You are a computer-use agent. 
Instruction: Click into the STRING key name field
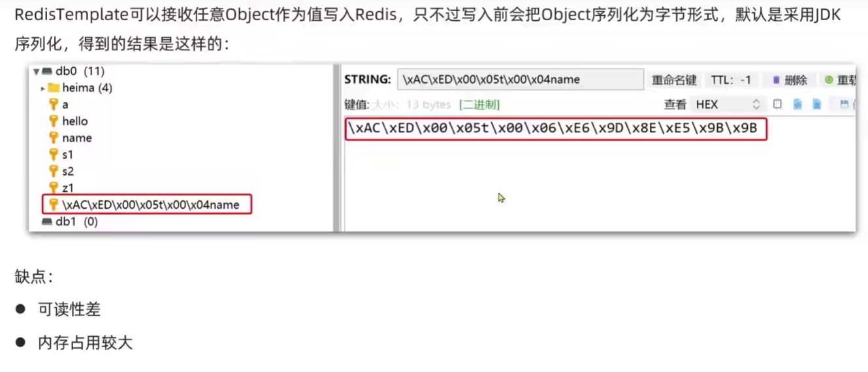521,80
